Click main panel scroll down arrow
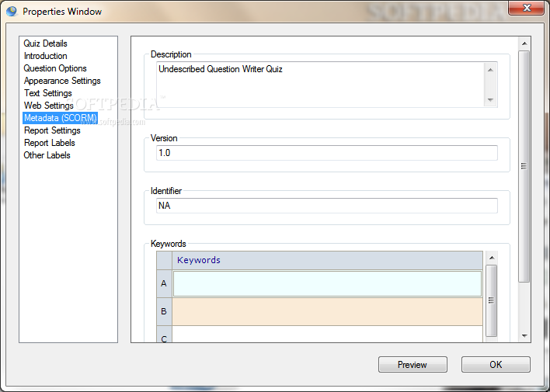 tap(524, 335)
